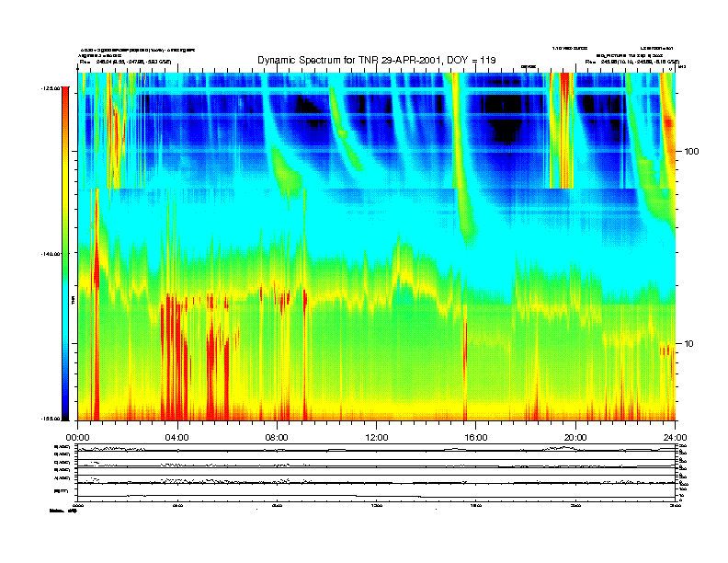Click the "100" frequency axis label

tap(691, 152)
